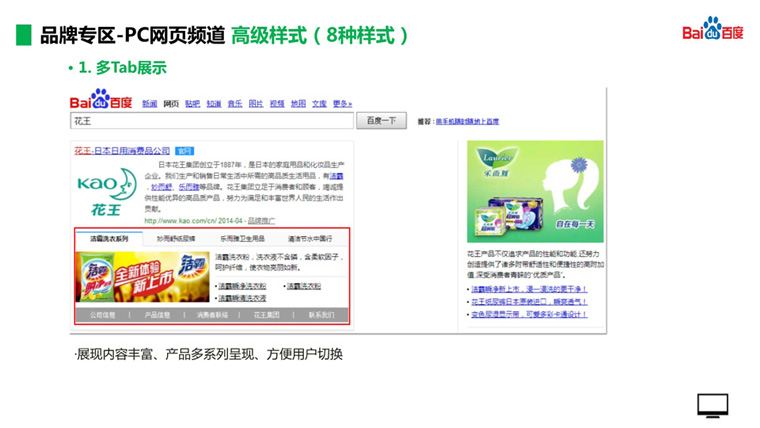The height and width of the screenshot is (428, 760).
Task: Click the 洁霸 全新体验新上市 banner image
Action: [142, 277]
